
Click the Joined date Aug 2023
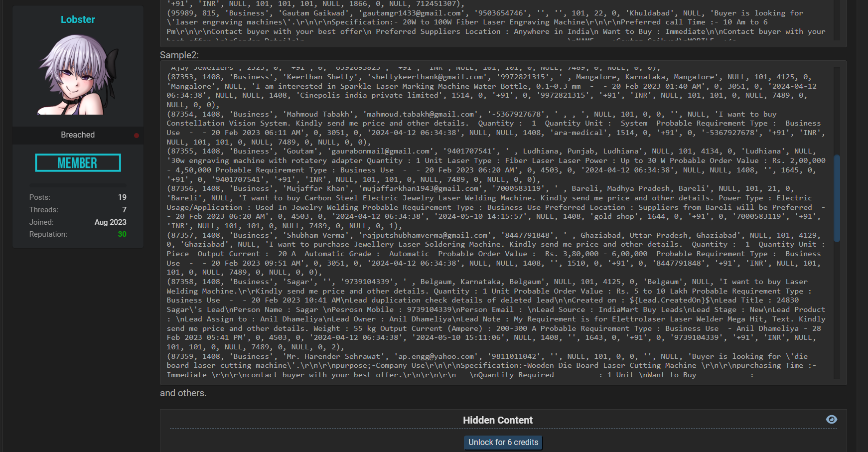pyautogui.click(x=110, y=222)
